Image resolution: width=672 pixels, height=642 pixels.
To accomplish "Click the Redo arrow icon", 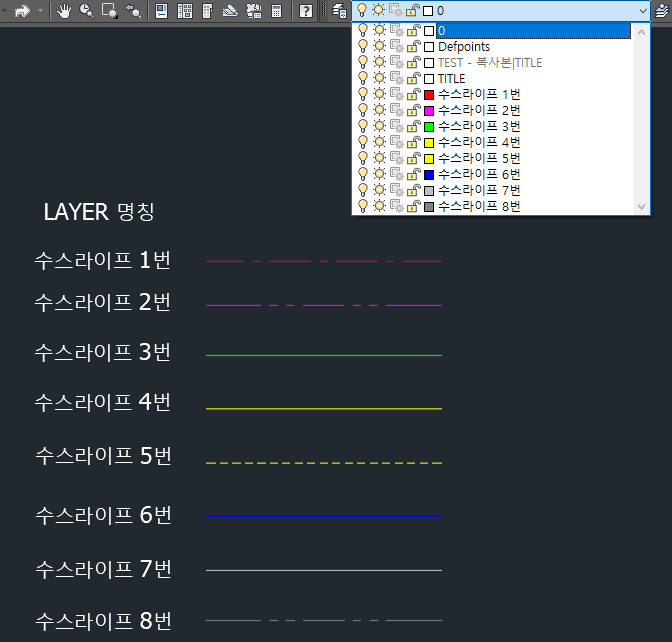I will coord(22,11).
